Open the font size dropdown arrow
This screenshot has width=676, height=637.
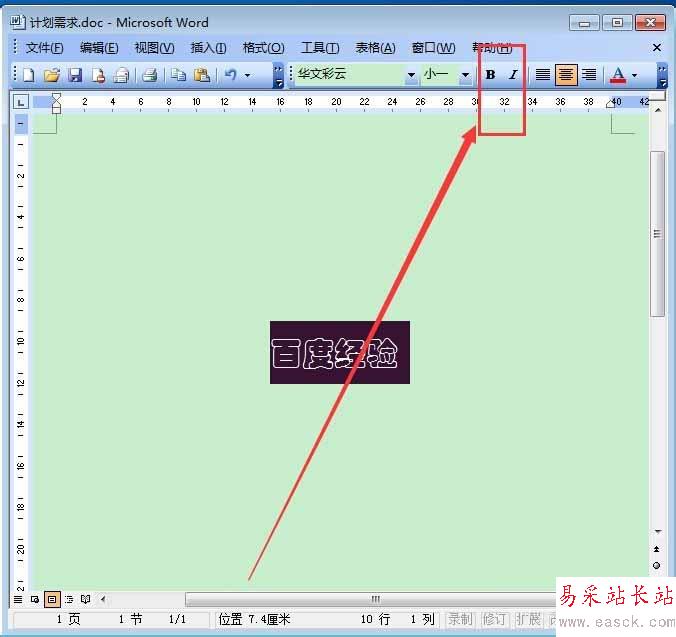[466, 75]
